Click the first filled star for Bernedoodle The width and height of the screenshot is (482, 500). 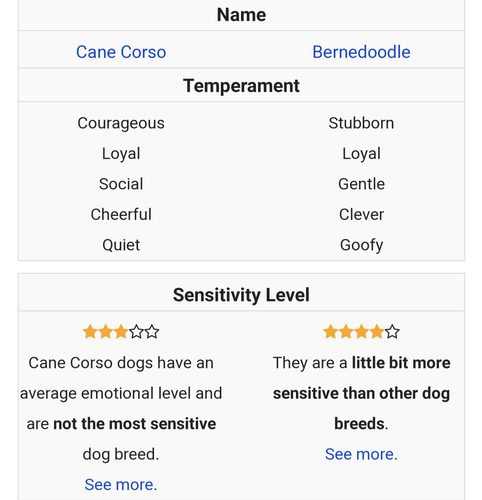(330, 332)
